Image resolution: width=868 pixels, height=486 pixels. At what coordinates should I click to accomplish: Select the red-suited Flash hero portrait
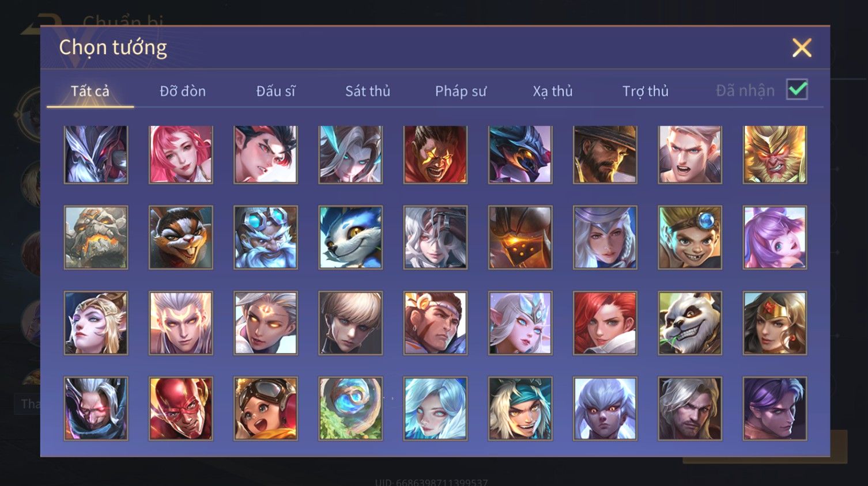pyautogui.click(x=180, y=408)
